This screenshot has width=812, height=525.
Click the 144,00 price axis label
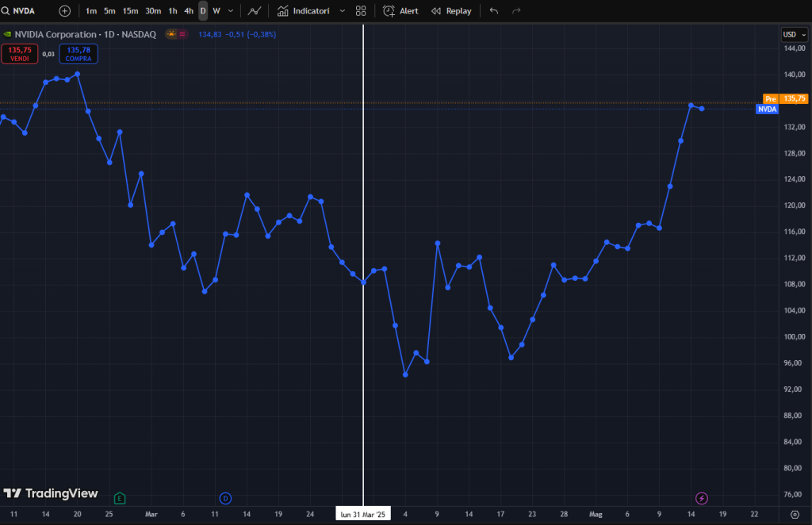[794, 48]
